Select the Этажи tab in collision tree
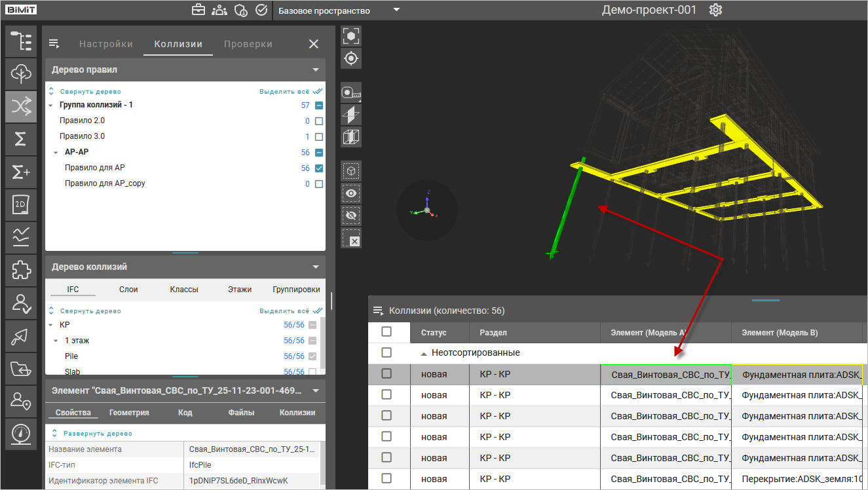The height and width of the screenshot is (490, 868). point(239,289)
